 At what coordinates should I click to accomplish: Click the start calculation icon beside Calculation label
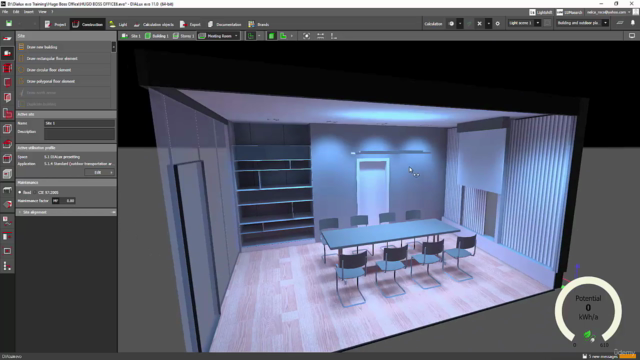[451, 24]
